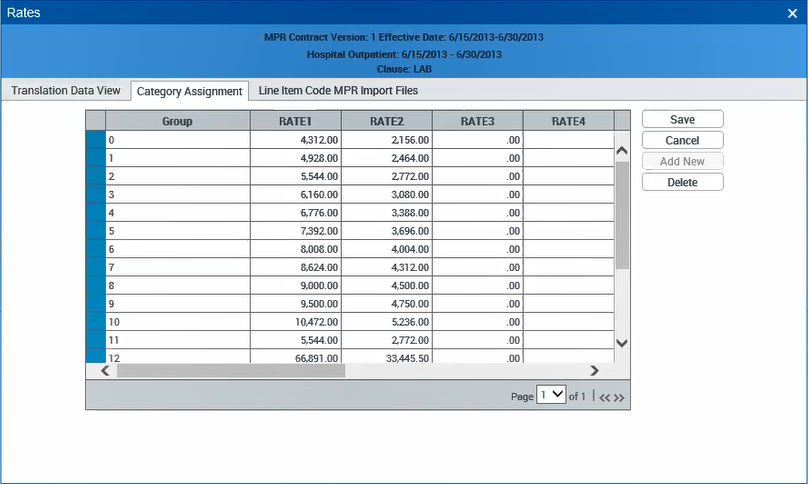Click the vertical scrollbar up arrow
808x484 pixels.
(622, 151)
